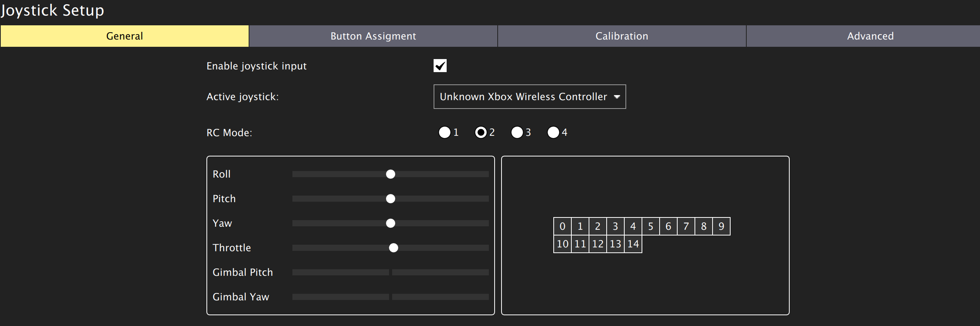Viewport: 980px width, 326px height.
Task: Click button indicator 10
Action: point(563,244)
